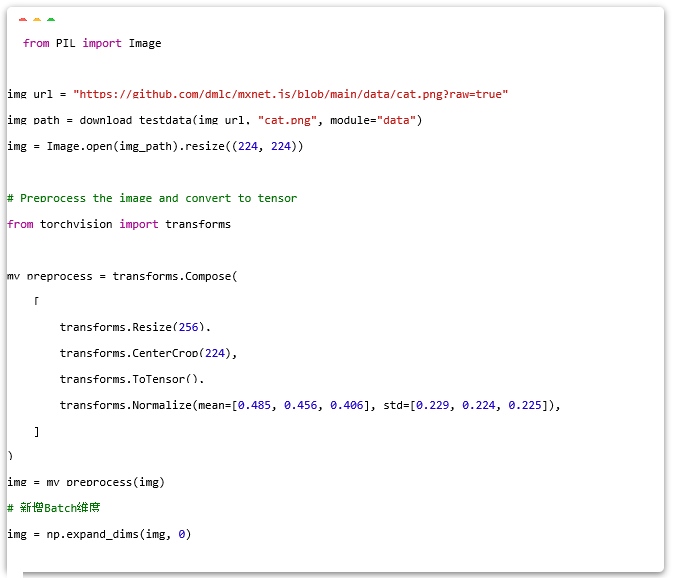Click the mean value 0.485
This screenshot has height=578, width=674.
click(x=254, y=405)
